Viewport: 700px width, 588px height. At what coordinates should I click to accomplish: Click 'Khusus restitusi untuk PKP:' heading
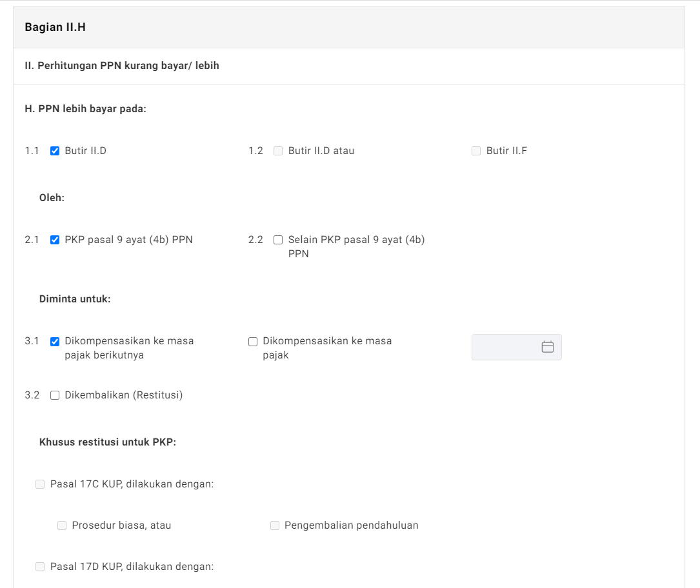click(x=108, y=442)
